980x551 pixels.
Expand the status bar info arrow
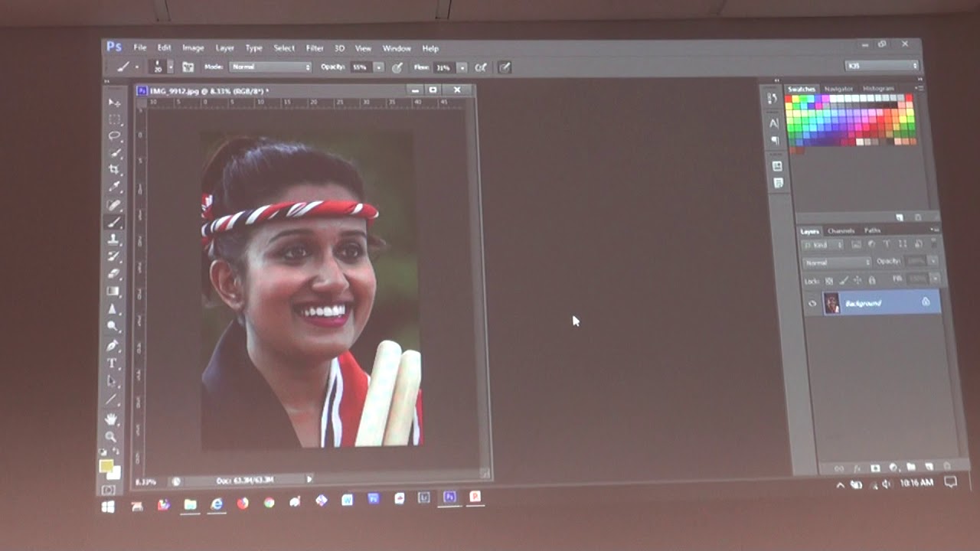[309, 480]
